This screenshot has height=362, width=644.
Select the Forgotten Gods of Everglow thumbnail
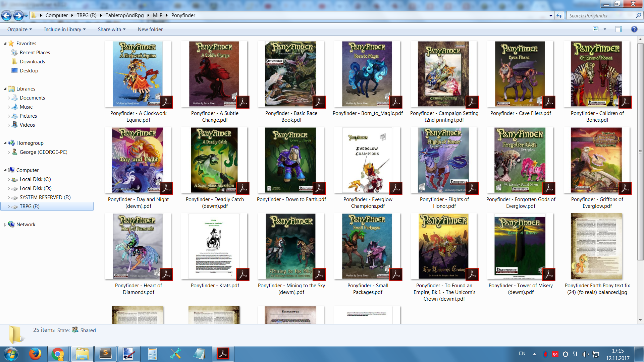[520, 160]
